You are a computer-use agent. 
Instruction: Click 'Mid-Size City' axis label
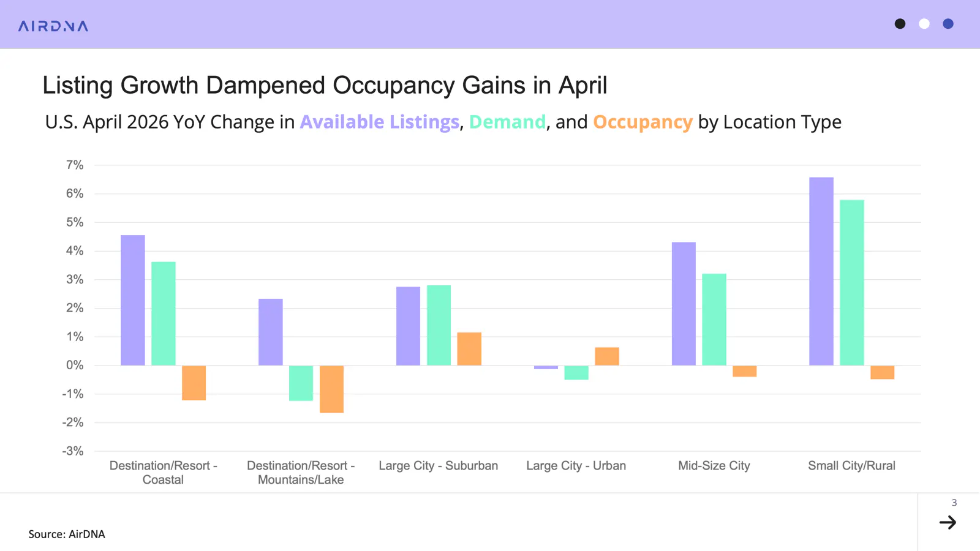pos(714,466)
